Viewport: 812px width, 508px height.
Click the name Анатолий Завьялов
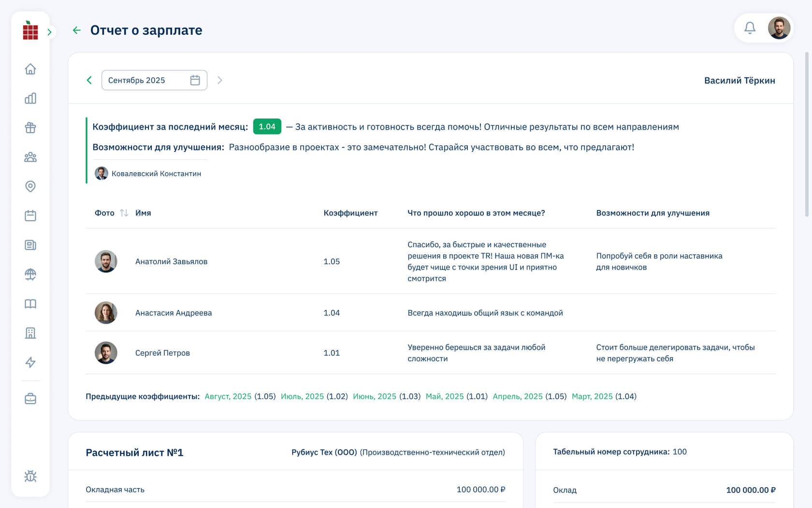point(171,261)
